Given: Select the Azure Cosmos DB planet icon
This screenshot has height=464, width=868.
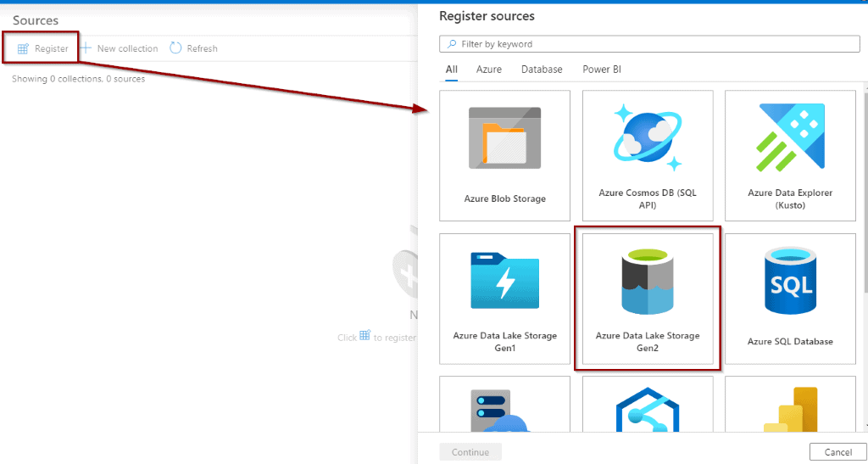Looking at the screenshot, I should [648, 138].
